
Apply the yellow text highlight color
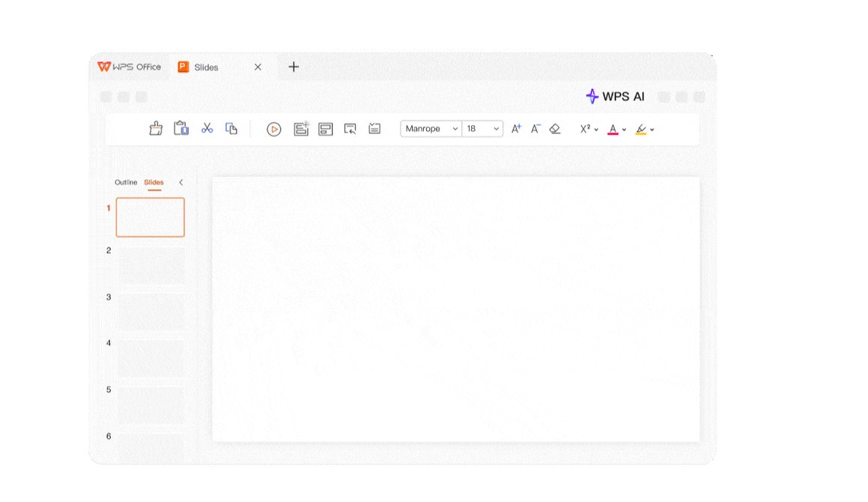click(x=641, y=129)
